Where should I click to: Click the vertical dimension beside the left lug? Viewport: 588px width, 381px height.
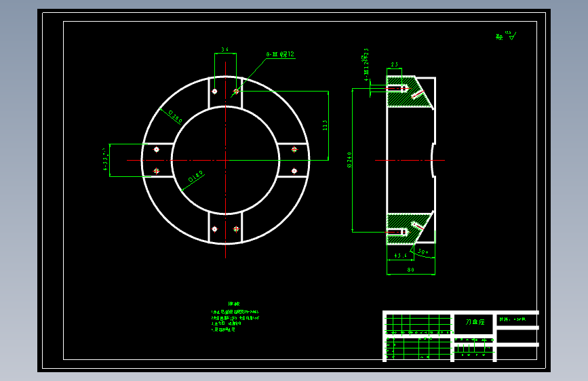click(105, 160)
